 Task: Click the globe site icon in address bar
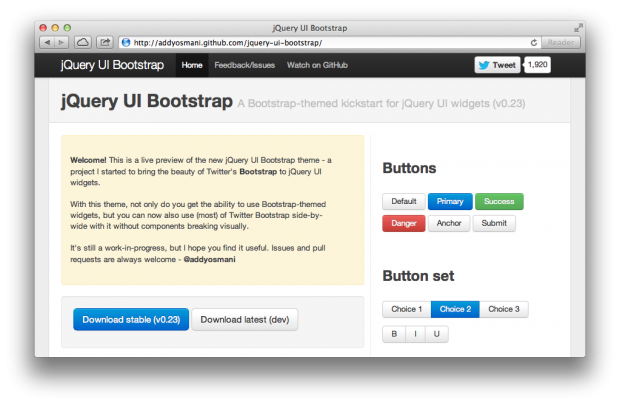point(126,43)
